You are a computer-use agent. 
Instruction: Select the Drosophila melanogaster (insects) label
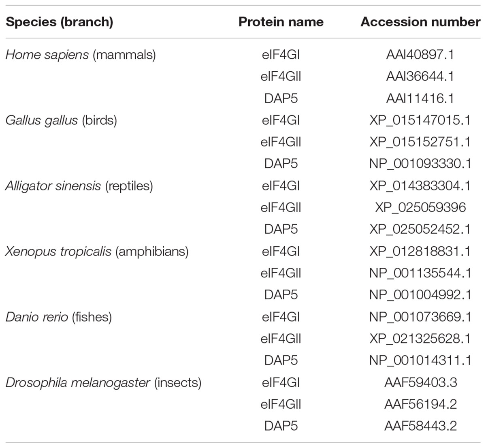coord(104,382)
